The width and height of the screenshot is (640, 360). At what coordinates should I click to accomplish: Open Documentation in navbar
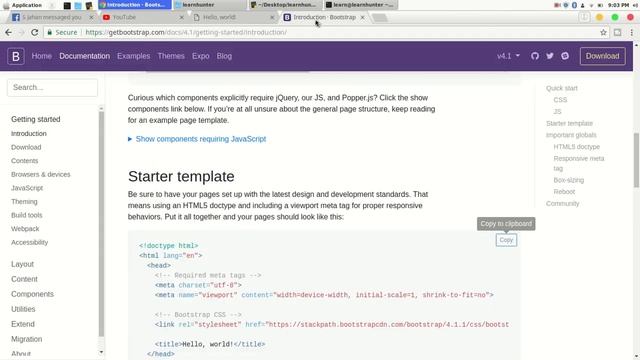click(x=84, y=56)
